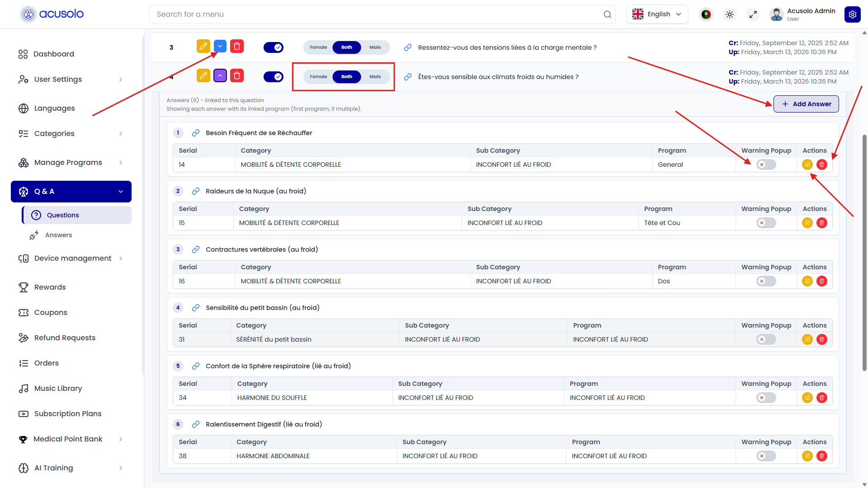Collapse the Q & A menu
Viewport: 868px width, 488px height.
pyautogui.click(x=71, y=192)
